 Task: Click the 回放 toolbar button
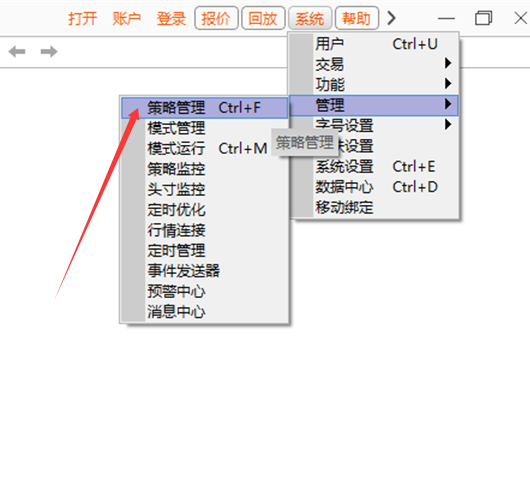pyautogui.click(x=263, y=18)
